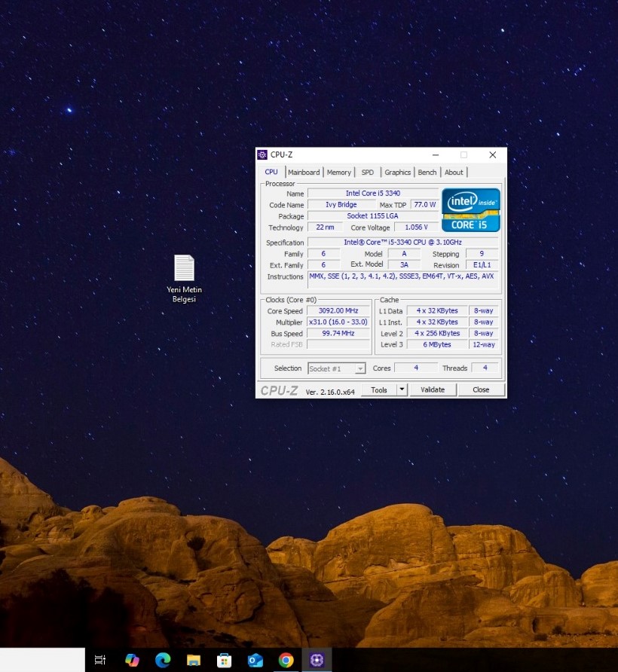
Task: Close CPU-Z with the title bar X
Action: click(x=493, y=154)
